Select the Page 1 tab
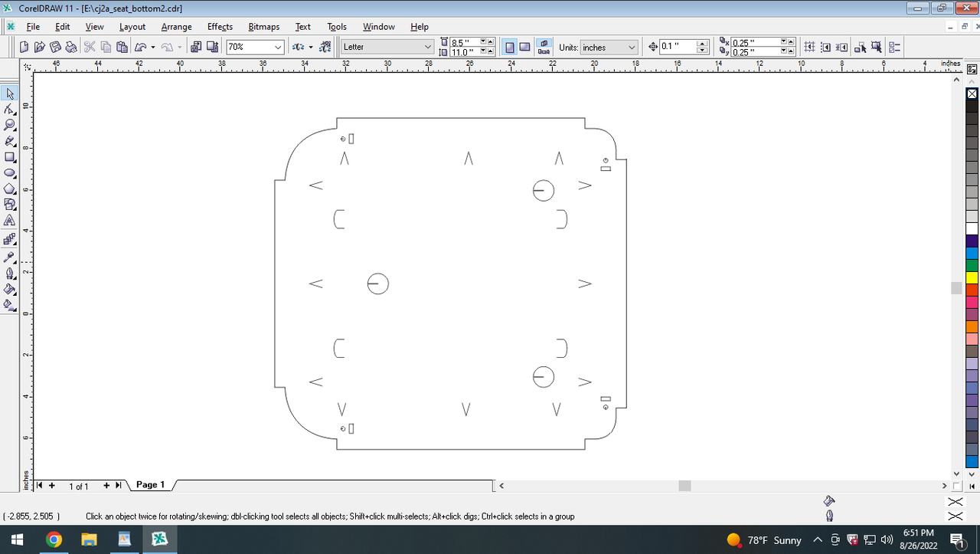The width and height of the screenshot is (980, 554). tap(150, 484)
